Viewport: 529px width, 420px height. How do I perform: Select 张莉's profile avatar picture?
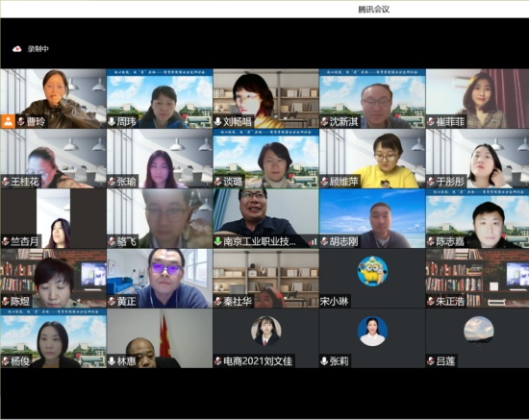tap(372, 331)
